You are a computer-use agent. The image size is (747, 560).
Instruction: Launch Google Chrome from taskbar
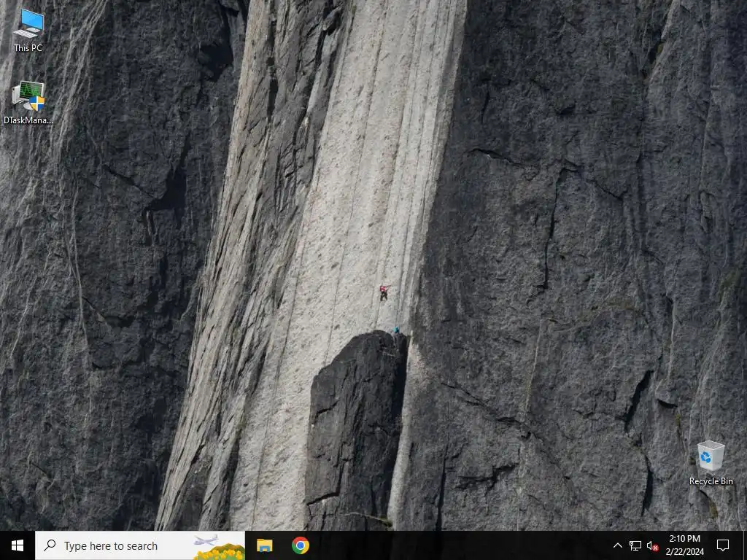(x=300, y=545)
